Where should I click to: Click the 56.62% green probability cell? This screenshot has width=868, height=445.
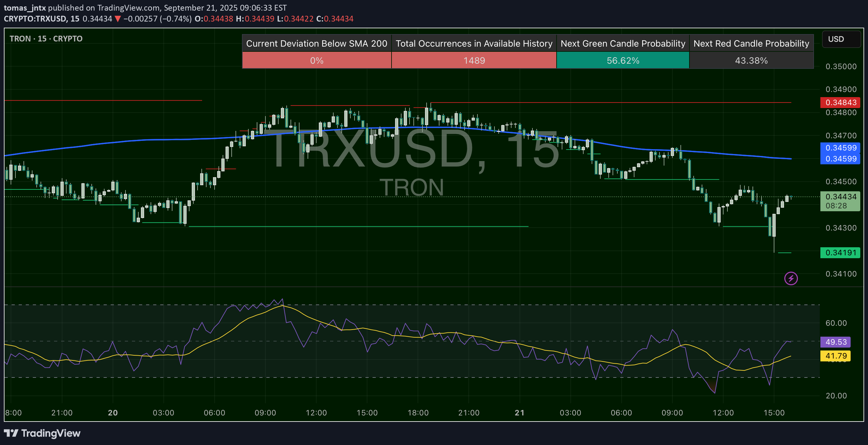click(623, 61)
